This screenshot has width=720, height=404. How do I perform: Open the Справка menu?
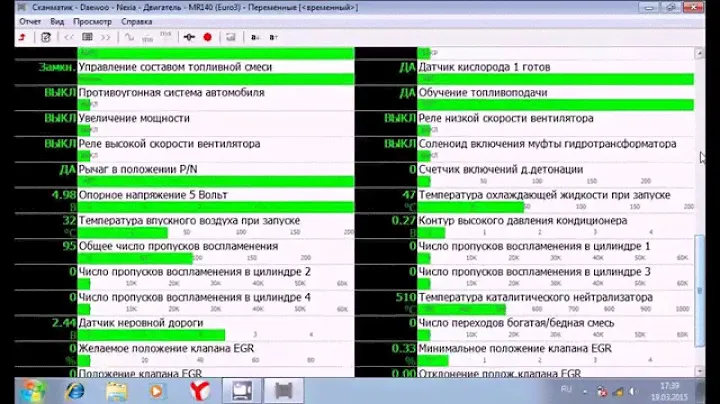pyautogui.click(x=137, y=21)
